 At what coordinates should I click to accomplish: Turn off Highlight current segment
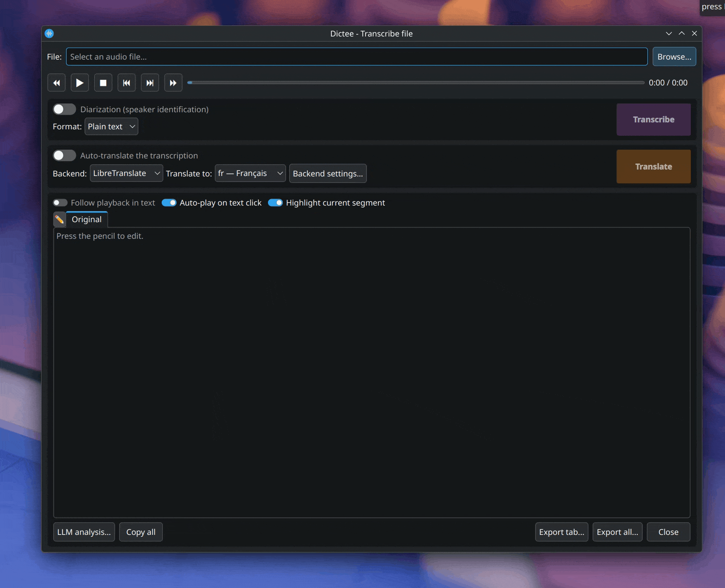[x=275, y=203]
